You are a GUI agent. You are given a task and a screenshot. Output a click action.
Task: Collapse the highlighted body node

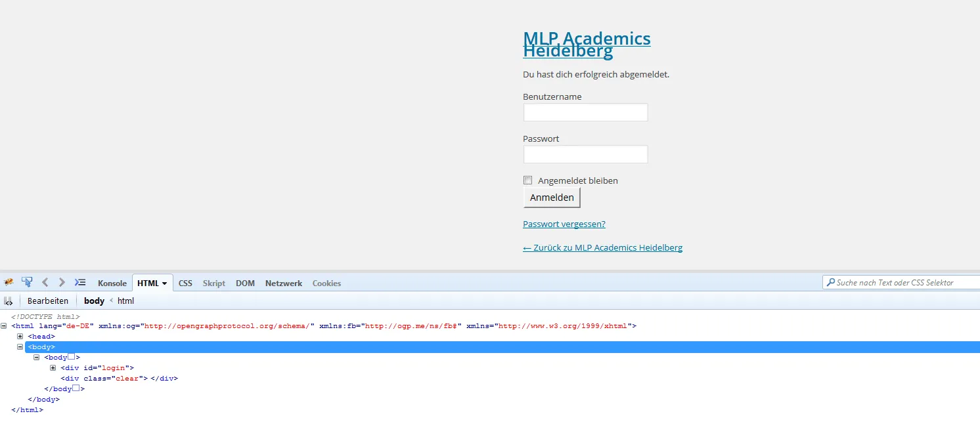[x=20, y=347]
